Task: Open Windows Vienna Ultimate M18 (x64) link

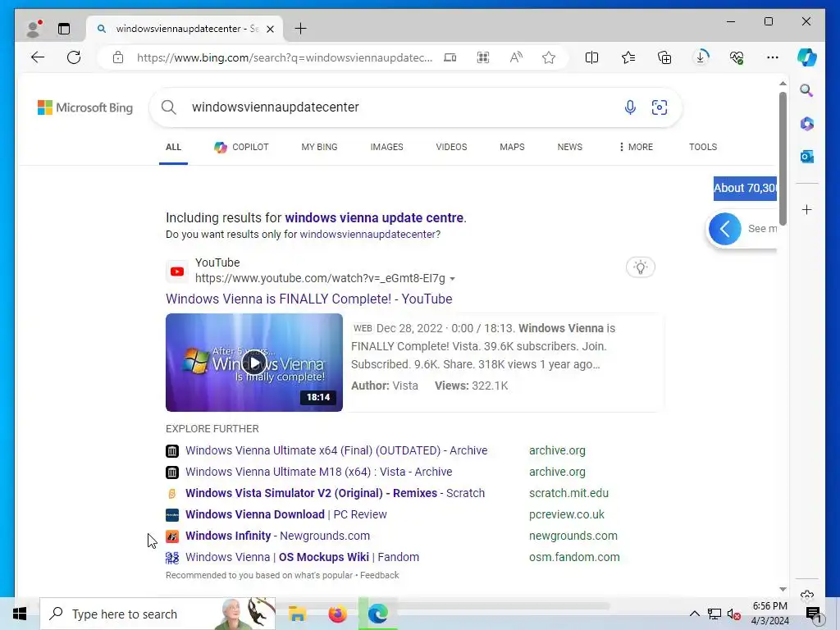Action: (319, 472)
